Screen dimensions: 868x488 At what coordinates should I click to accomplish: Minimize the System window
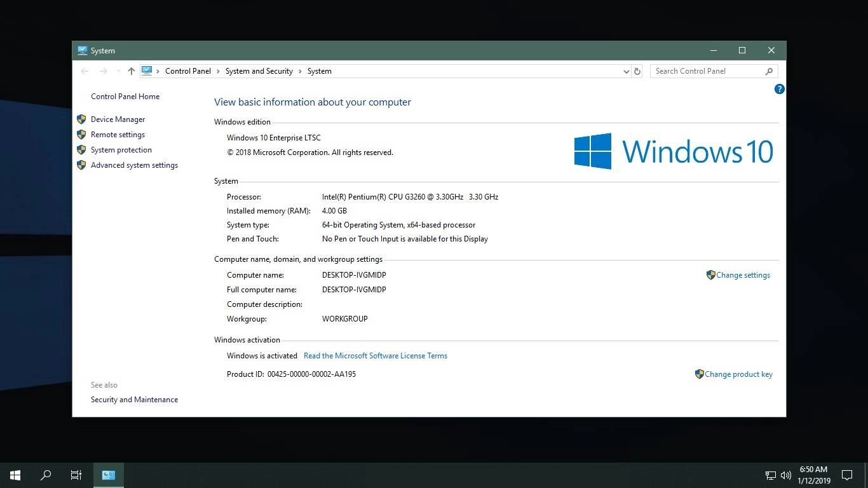click(714, 51)
